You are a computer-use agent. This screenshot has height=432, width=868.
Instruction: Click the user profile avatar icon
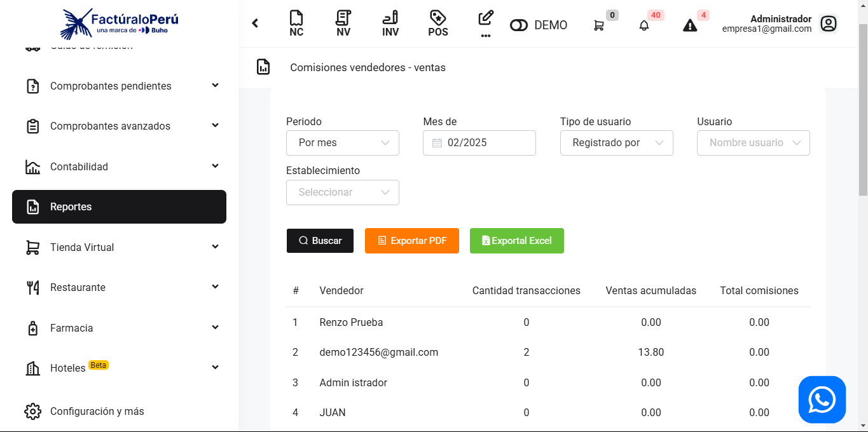(x=828, y=24)
